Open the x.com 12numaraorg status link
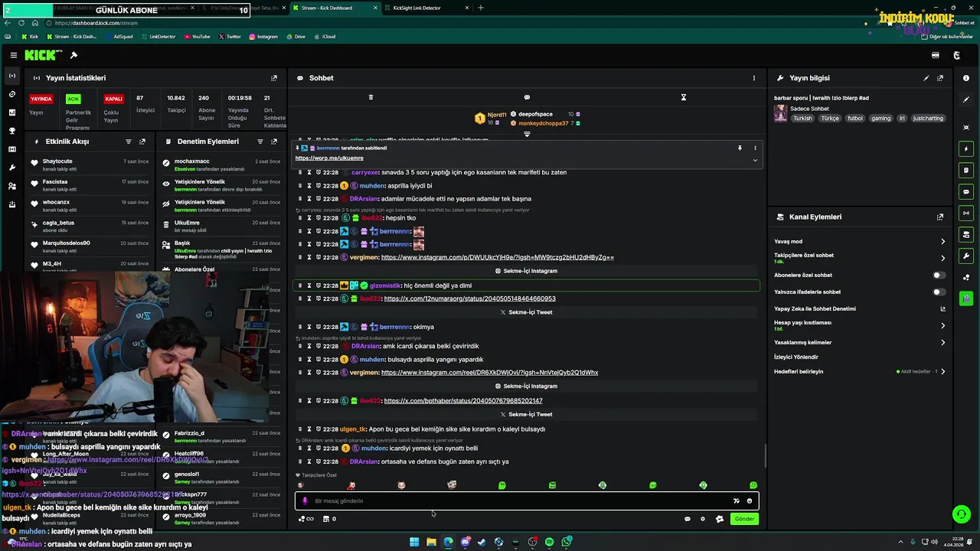This screenshot has width=980, height=551. 469,298
